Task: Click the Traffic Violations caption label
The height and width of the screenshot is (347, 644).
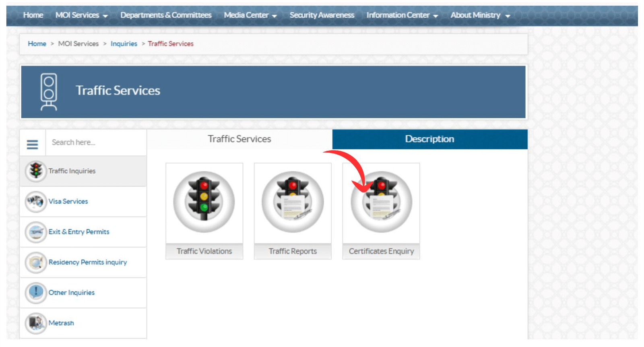Action: (x=204, y=251)
